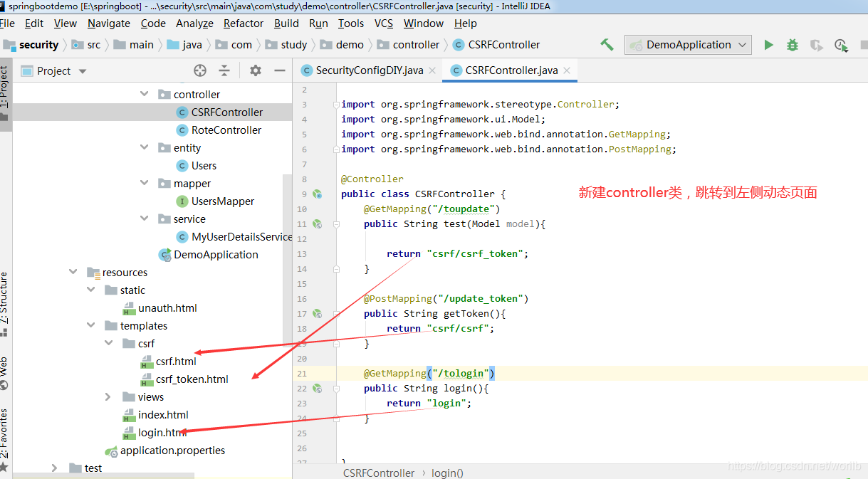Click the CSRFController breadcrumb below the editor

[x=379, y=473]
